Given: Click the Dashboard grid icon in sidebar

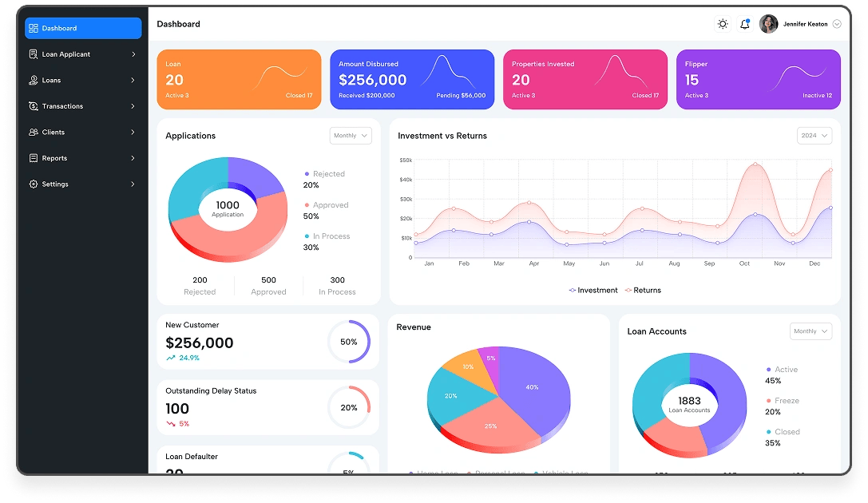Looking at the screenshot, I should [x=34, y=28].
